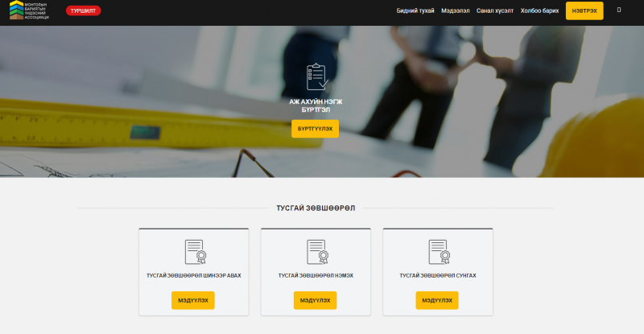The width and height of the screenshot is (644, 334).
Task: Open the Мэдээлэл menu item
Action: (x=456, y=11)
